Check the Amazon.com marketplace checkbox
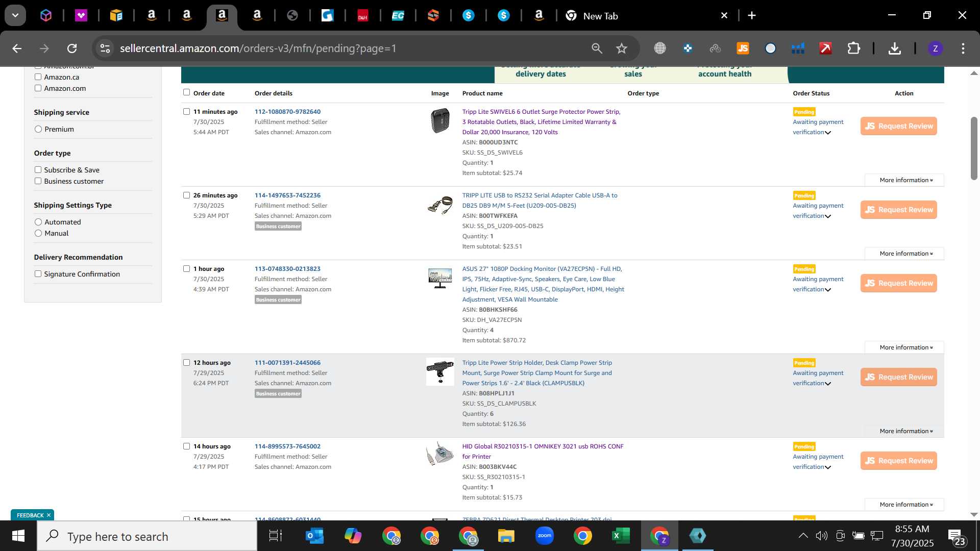Screen dimensions: 980x551 coord(38,88)
